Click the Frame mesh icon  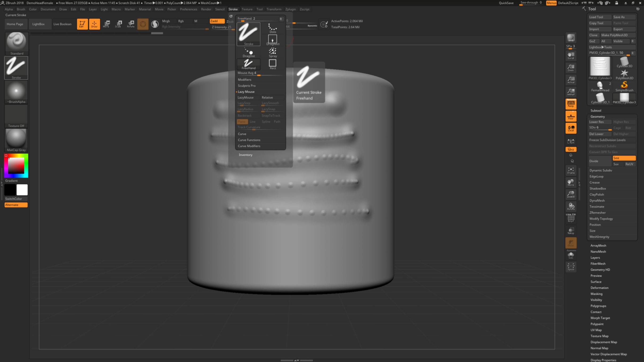click(571, 170)
